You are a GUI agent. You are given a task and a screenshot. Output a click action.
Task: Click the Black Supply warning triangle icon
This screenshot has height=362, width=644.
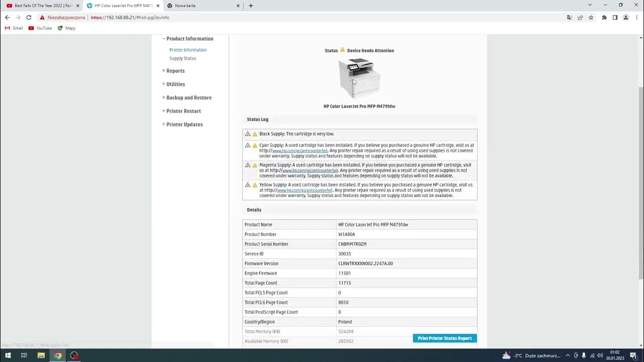pos(255,134)
